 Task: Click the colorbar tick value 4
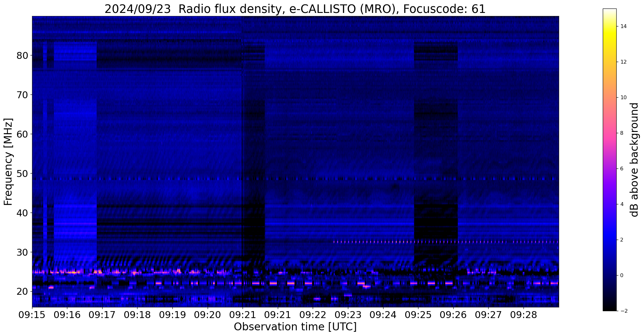(621, 204)
